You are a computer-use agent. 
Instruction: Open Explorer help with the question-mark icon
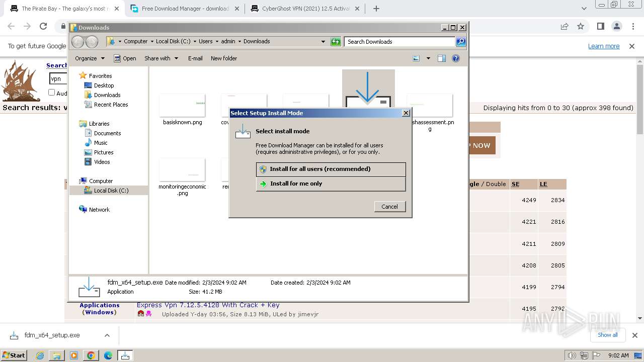pos(456,58)
